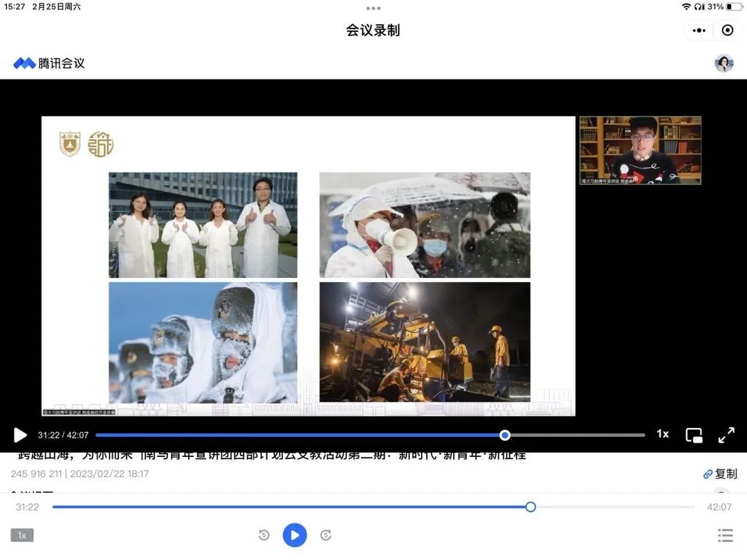Click the video overlay progress bar handle
747x560 pixels.
505,435
